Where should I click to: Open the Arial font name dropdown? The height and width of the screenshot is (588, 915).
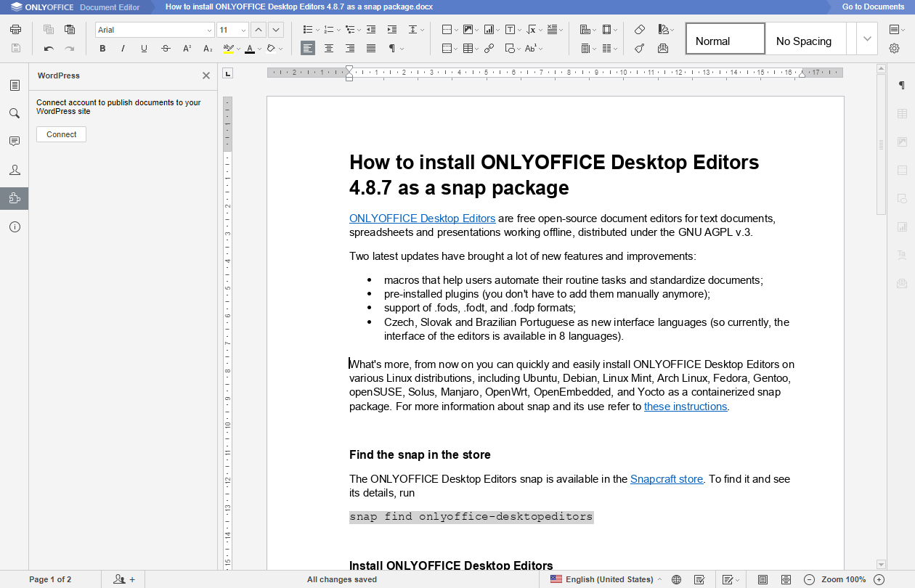pyautogui.click(x=209, y=30)
